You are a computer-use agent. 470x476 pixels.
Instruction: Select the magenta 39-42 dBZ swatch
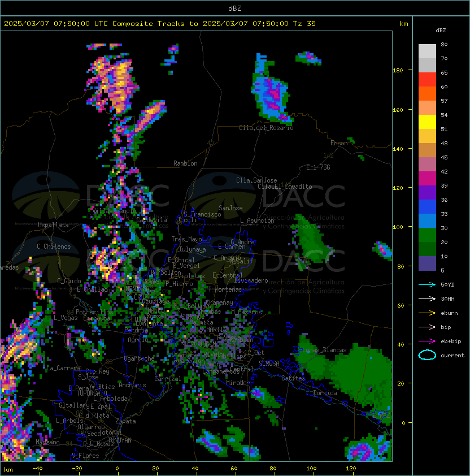(x=427, y=179)
